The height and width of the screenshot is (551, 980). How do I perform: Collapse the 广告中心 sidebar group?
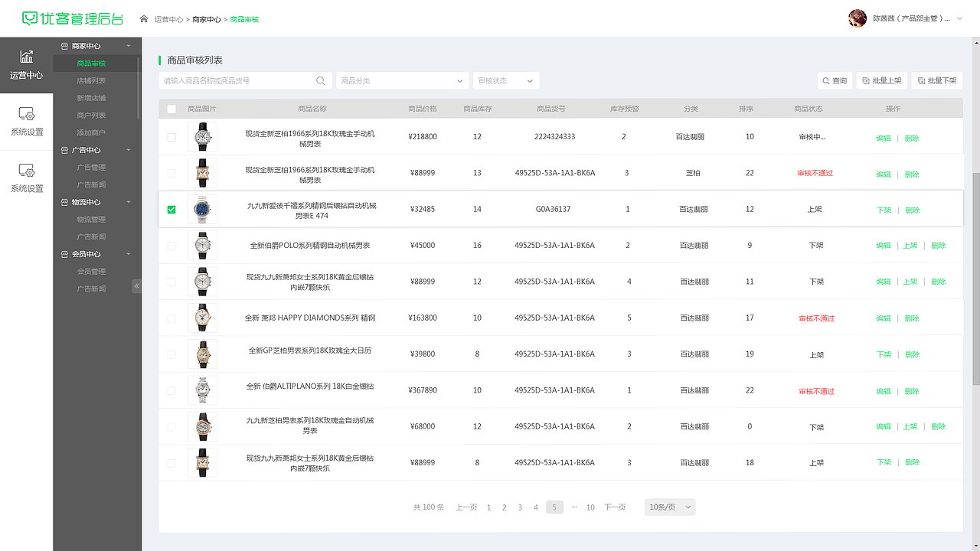pos(129,150)
